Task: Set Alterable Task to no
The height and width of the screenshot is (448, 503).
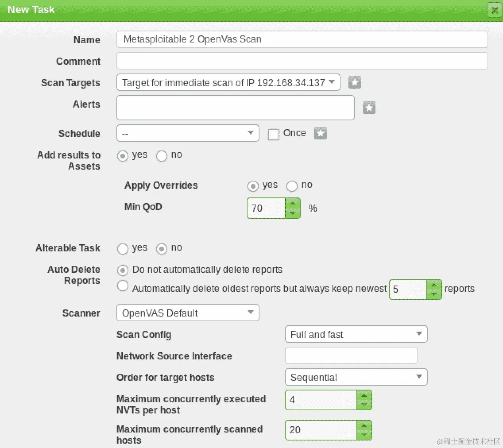Action: 162,249
